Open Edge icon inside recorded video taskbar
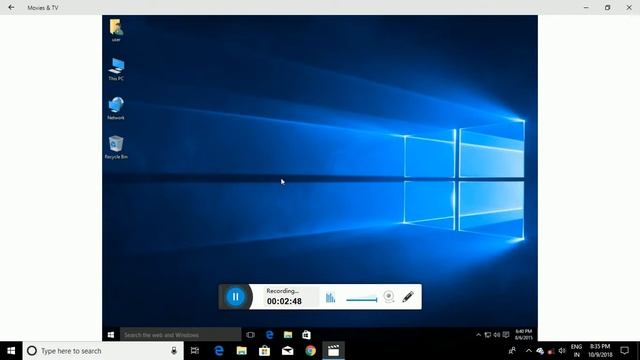The width and height of the screenshot is (640, 360). coord(269,335)
